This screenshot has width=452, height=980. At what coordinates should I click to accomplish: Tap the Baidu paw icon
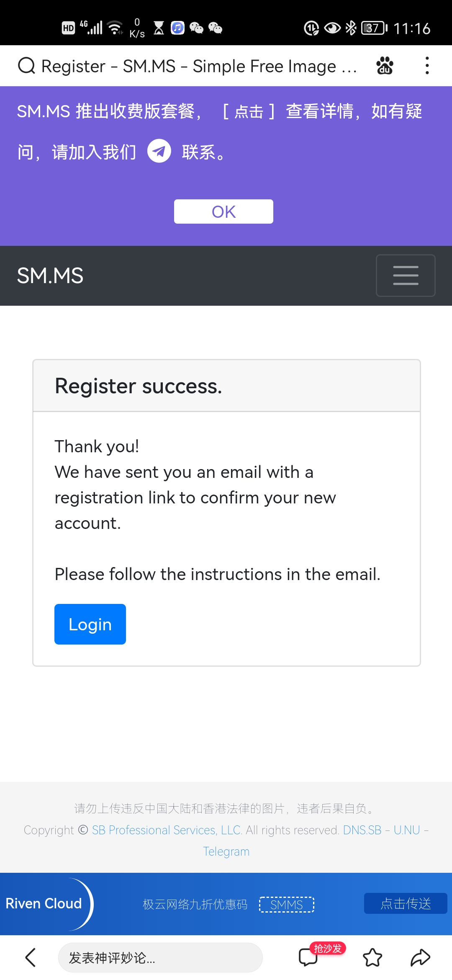385,66
